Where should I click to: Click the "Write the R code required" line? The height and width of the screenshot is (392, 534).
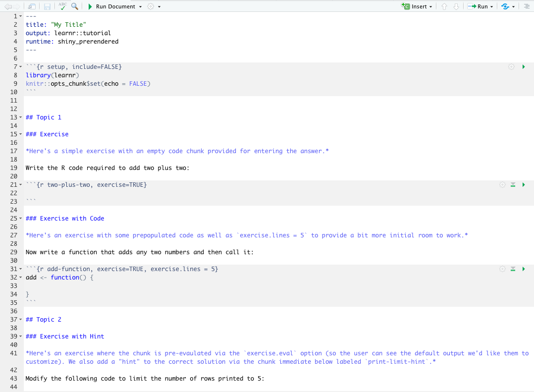coord(107,168)
